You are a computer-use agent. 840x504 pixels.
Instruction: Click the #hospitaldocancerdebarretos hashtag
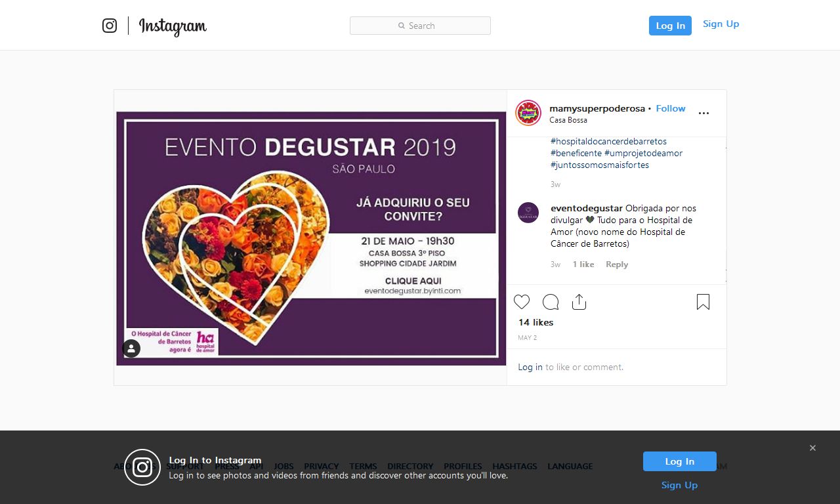[608, 141]
